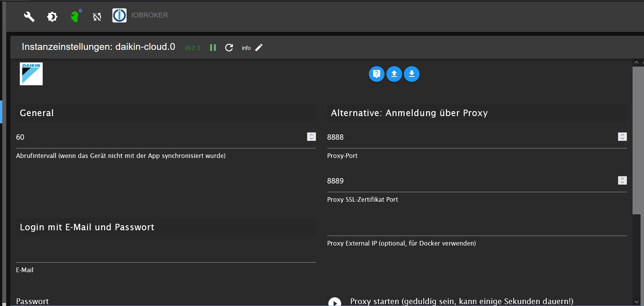Click the green expert mode head icon
644x306 pixels.
[75, 16]
